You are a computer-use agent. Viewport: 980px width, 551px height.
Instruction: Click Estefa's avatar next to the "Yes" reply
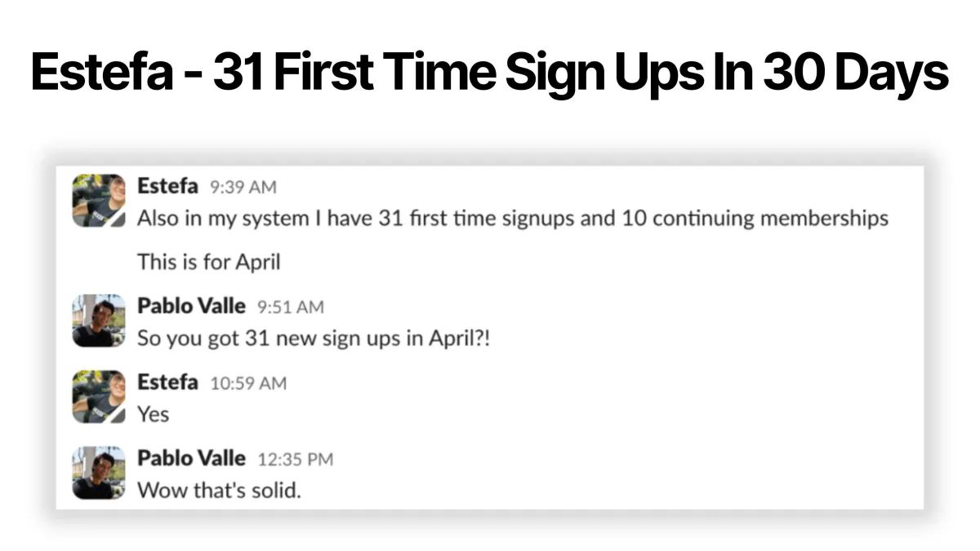[98, 397]
